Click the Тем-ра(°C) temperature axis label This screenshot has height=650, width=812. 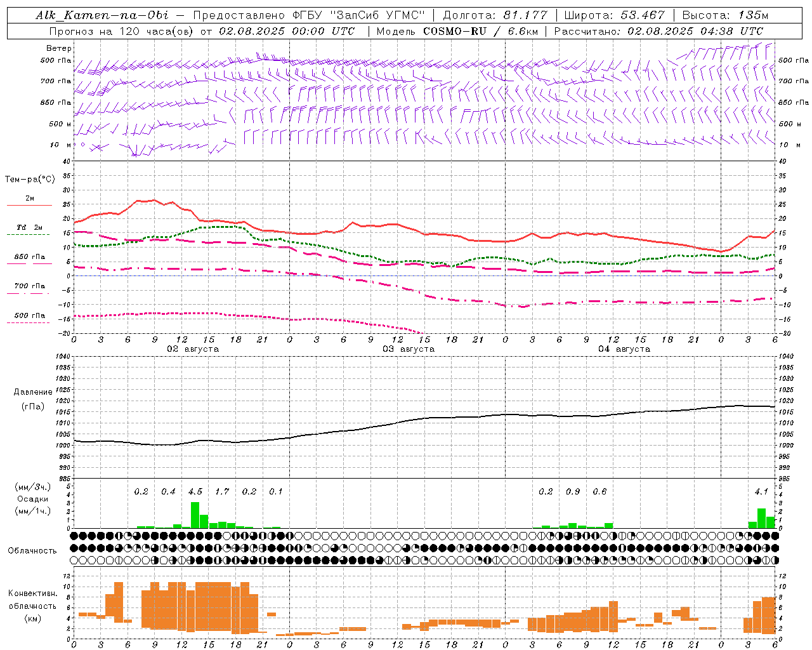click(30, 179)
